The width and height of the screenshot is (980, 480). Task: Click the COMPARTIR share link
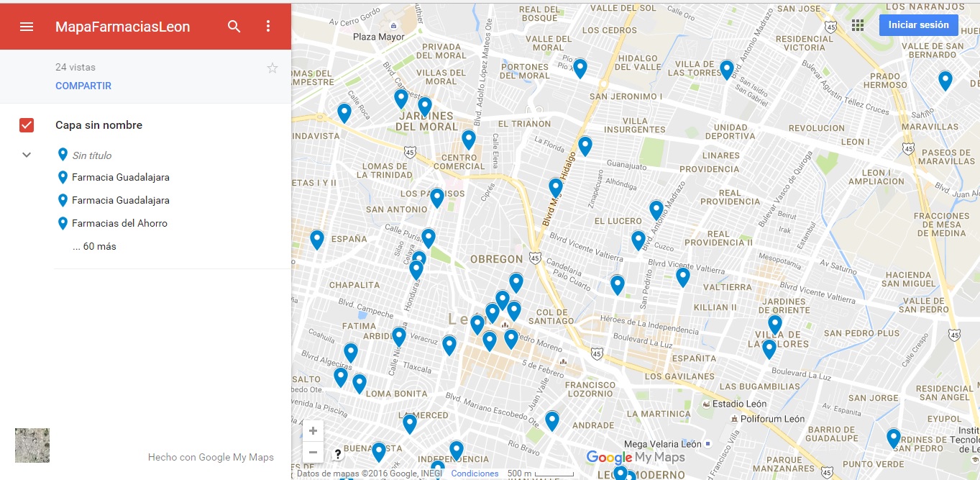coord(83,86)
